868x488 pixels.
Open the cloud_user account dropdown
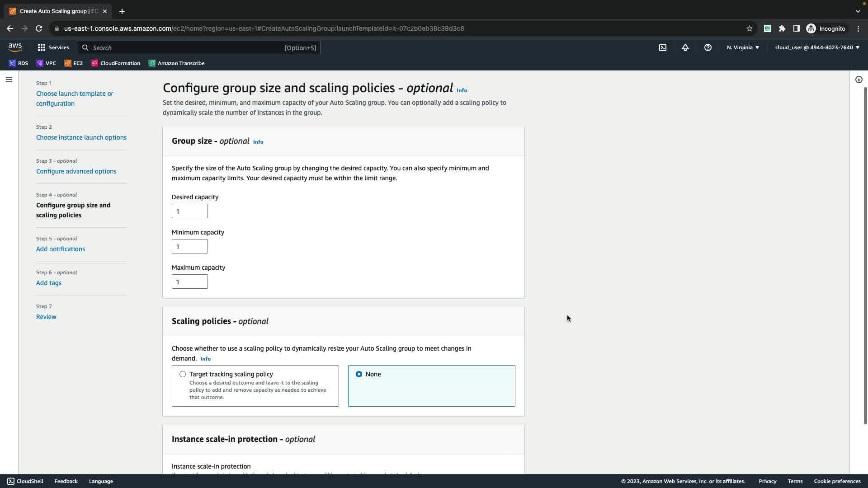pos(817,47)
